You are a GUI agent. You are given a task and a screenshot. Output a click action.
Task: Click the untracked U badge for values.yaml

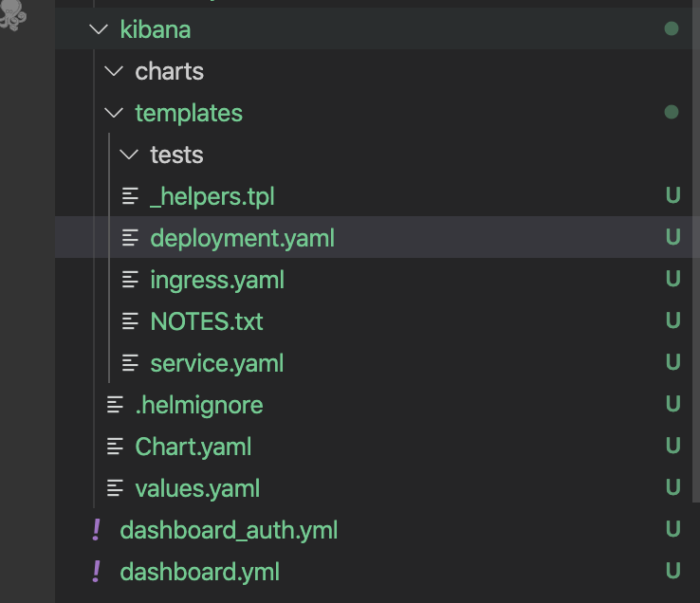672,488
